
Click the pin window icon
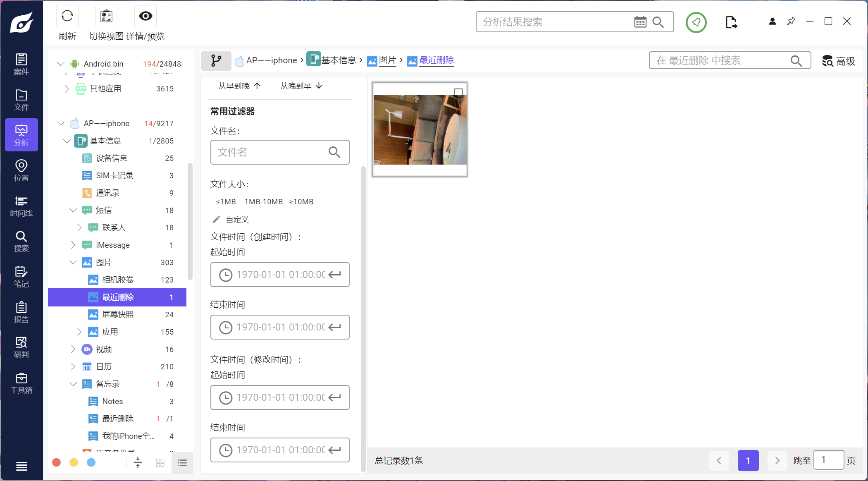point(791,21)
